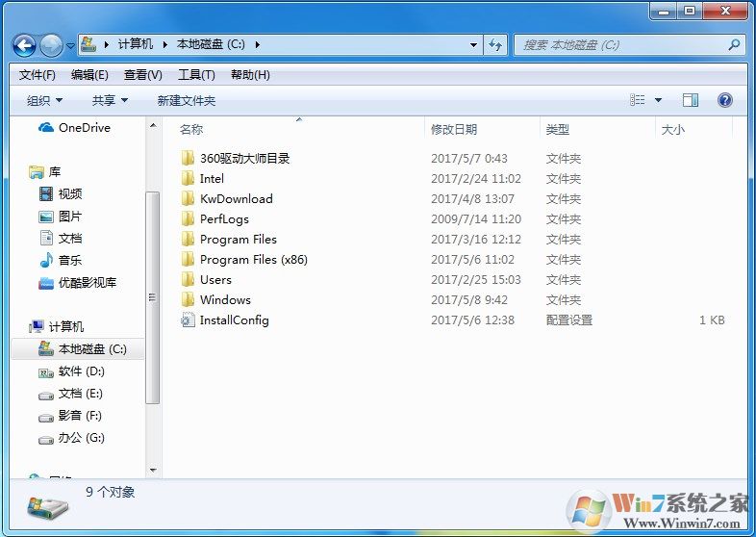The image size is (756, 537).
Task: Open the 组织 dropdown
Action: click(44, 100)
